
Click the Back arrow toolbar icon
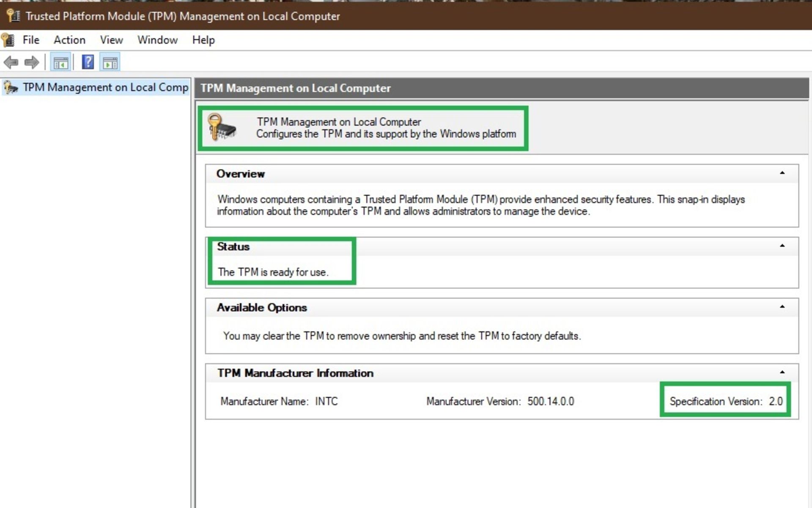11,63
